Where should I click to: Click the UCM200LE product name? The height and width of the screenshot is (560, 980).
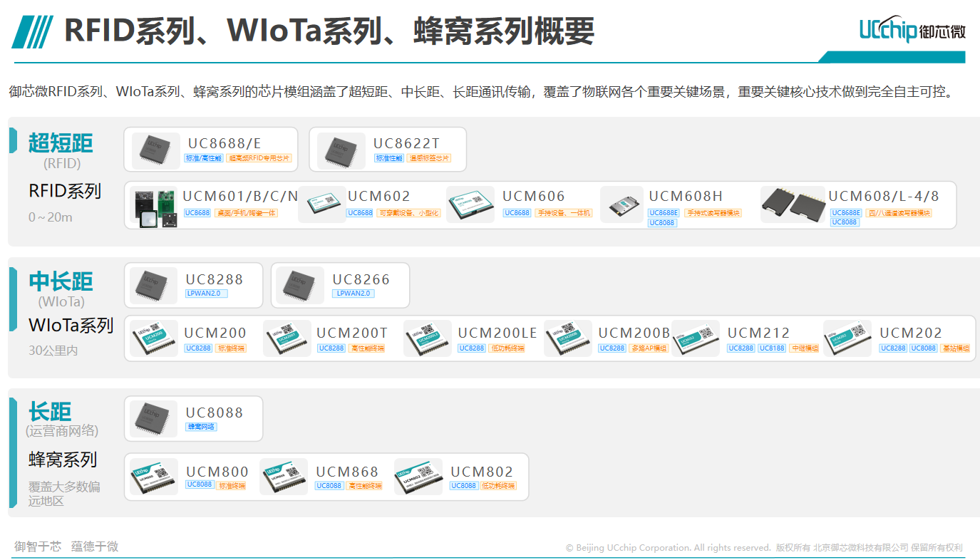coord(497,333)
